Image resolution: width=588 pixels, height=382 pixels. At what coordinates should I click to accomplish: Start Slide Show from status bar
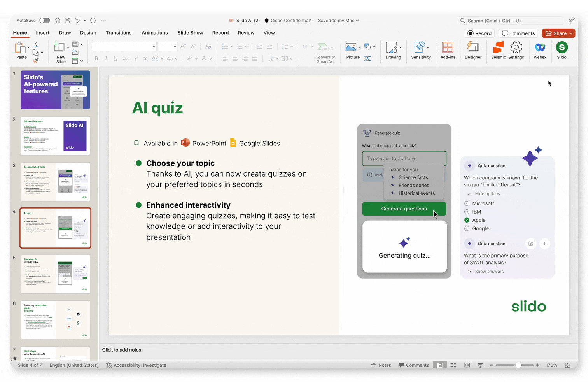(481, 365)
